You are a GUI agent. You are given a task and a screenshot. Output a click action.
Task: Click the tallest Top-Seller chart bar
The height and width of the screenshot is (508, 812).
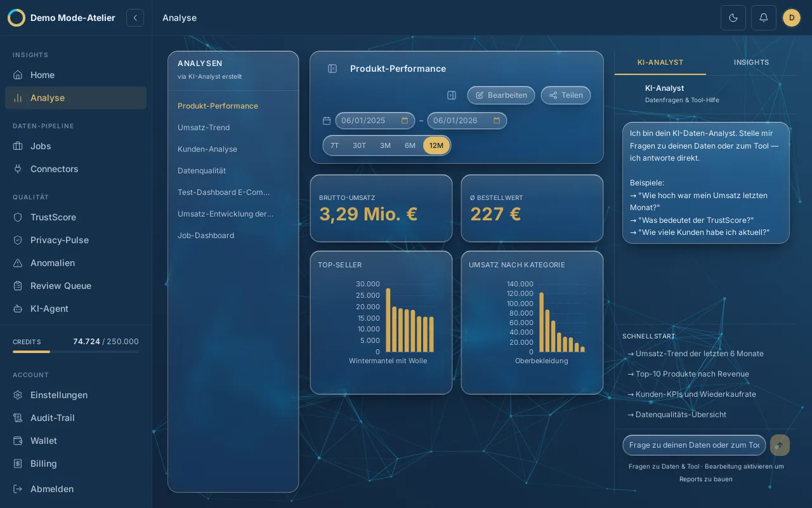pos(388,320)
